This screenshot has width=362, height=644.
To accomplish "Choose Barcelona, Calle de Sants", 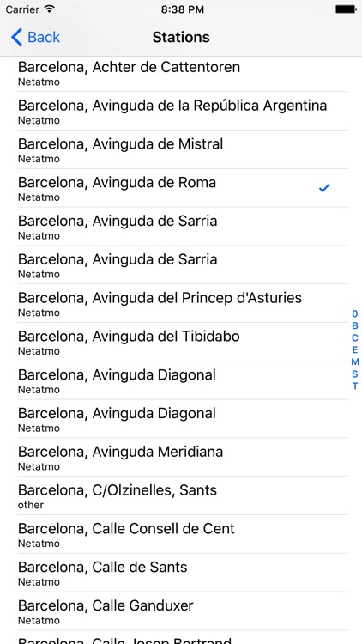I will coord(183,573).
